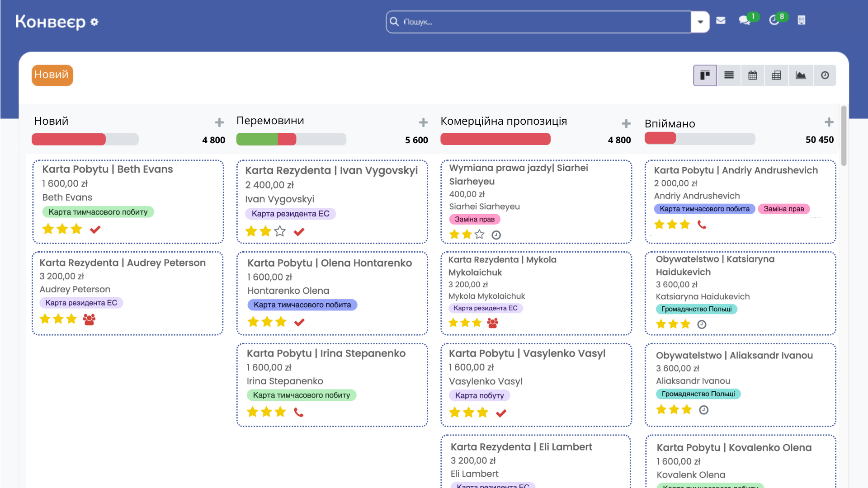Image resolution: width=868 pixels, height=488 pixels.
Task: Open reminders showing 8 notifications
Action: (774, 20)
